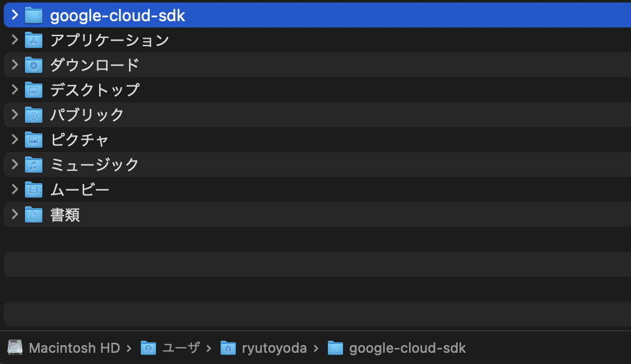Expand the ダウンロード folder
This screenshot has width=631, height=364.
[14, 65]
